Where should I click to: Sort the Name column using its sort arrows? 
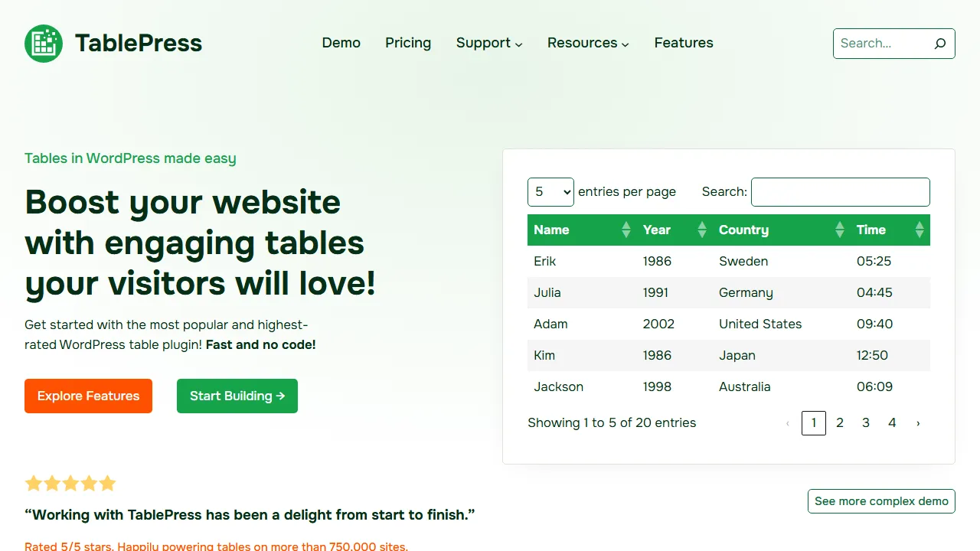click(x=626, y=230)
